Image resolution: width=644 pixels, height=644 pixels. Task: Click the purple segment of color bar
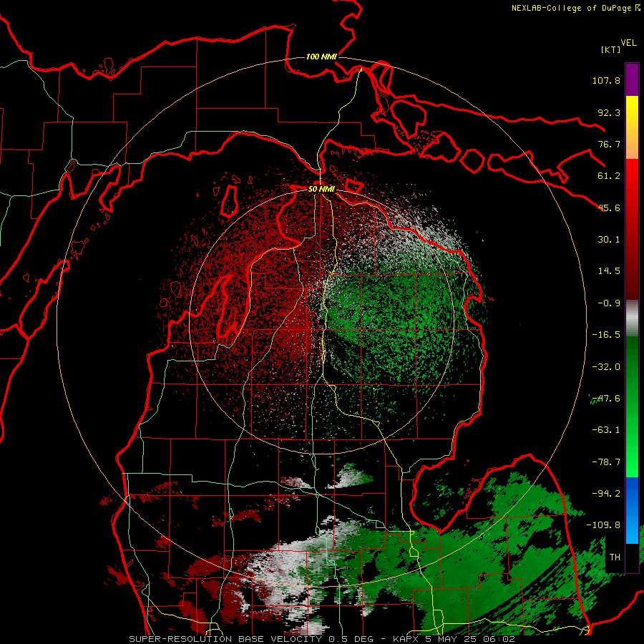click(x=632, y=79)
